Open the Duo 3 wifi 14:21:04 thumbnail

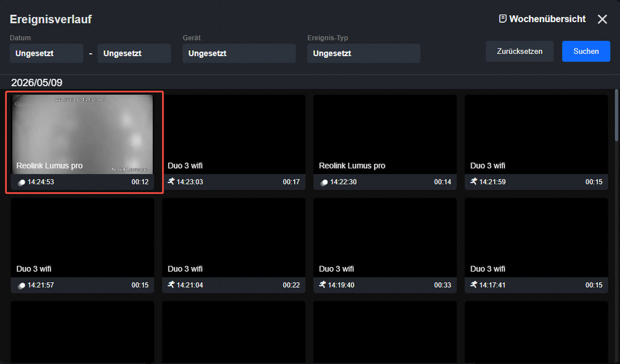(233, 237)
